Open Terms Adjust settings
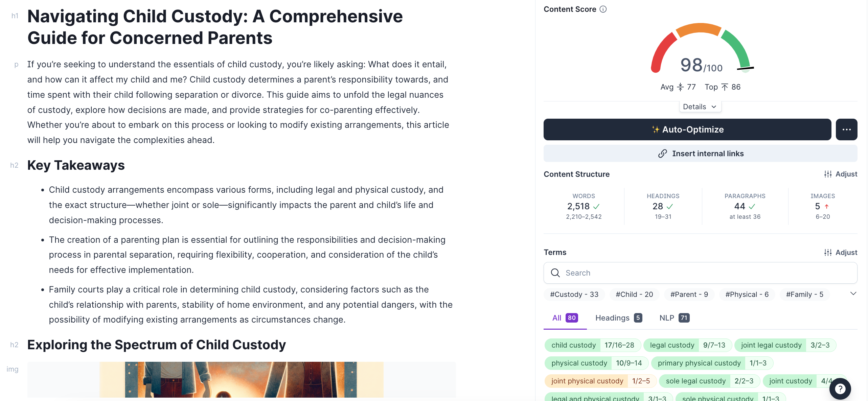Viewport: 868px width, 401px height. pos(841,253)
